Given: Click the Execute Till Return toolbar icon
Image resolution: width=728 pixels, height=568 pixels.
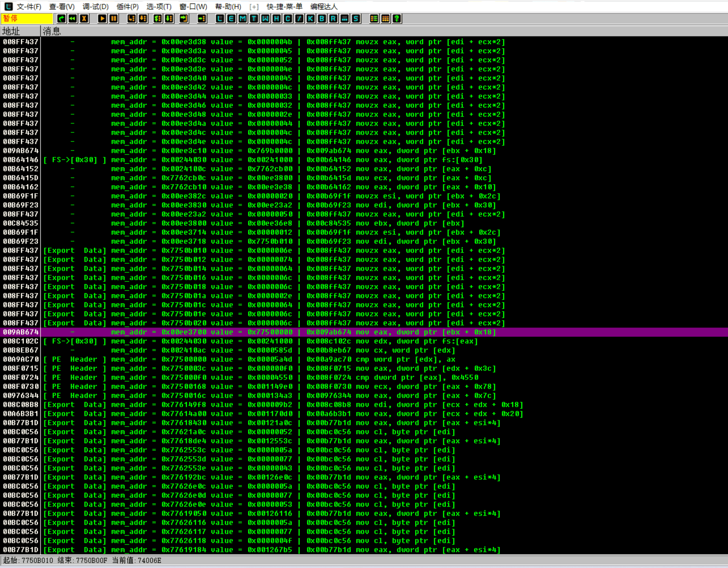Looking at the screenshot, I should pyautogui.click(x=184, y=19).
